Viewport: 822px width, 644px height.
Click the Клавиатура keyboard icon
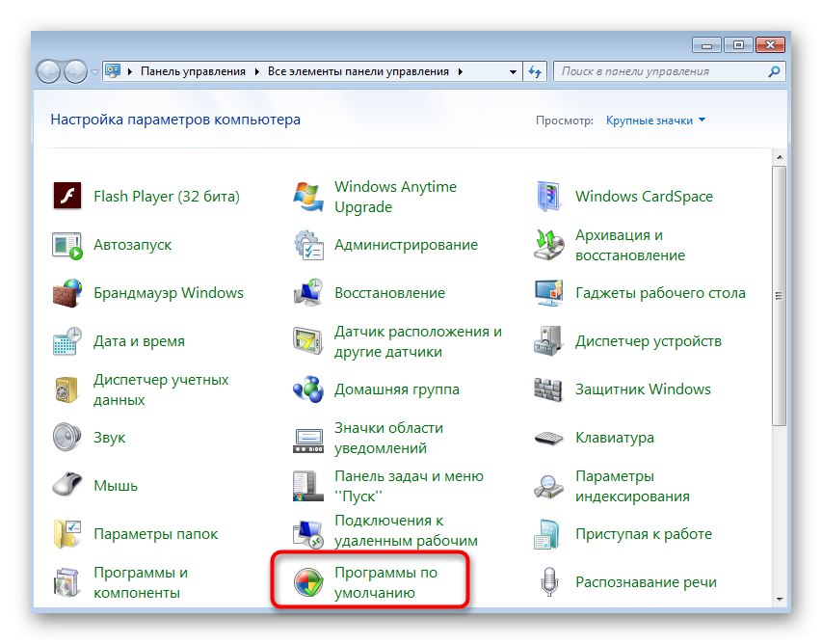click(548, 438)
